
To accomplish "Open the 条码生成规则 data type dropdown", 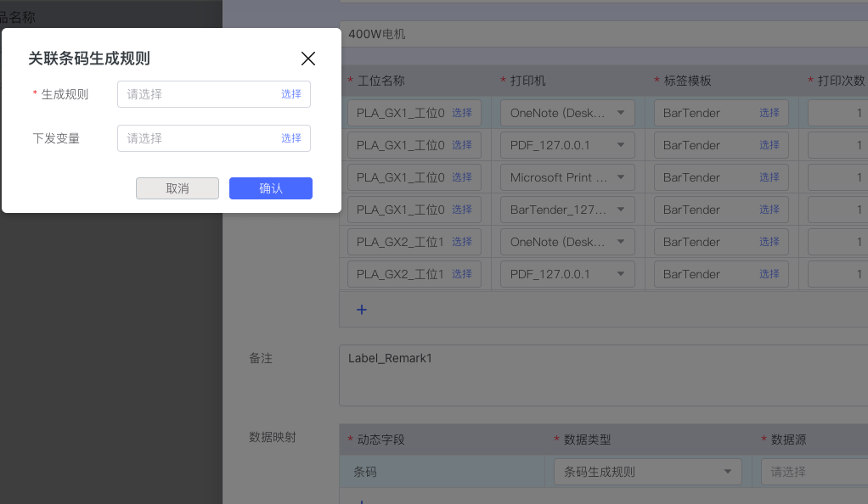I will point(647,472).
